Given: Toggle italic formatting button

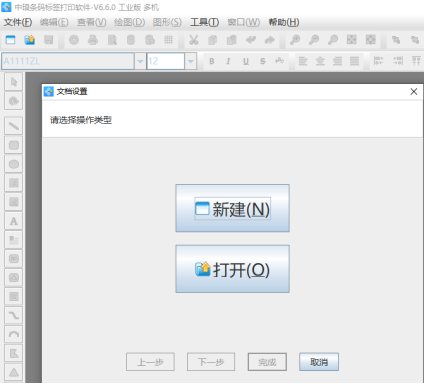Looking at the screenshot, I should (228, 61).
